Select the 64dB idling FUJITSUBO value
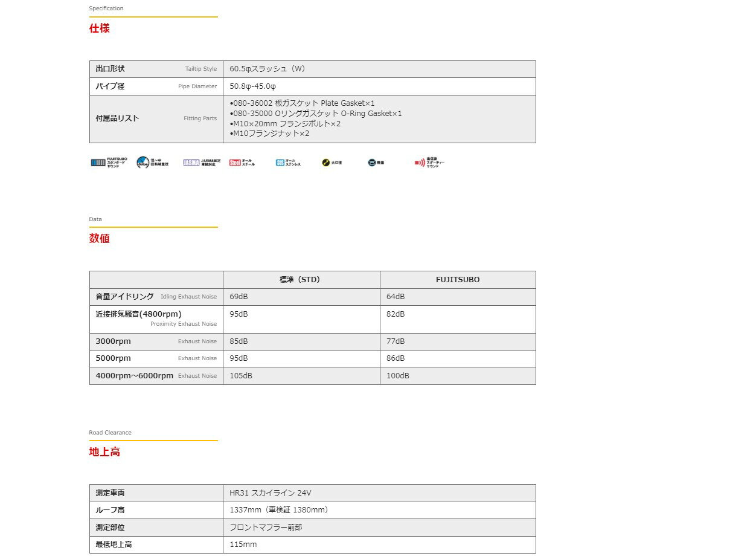This screenshot has width=756, height=559. (x=396, y=297)
